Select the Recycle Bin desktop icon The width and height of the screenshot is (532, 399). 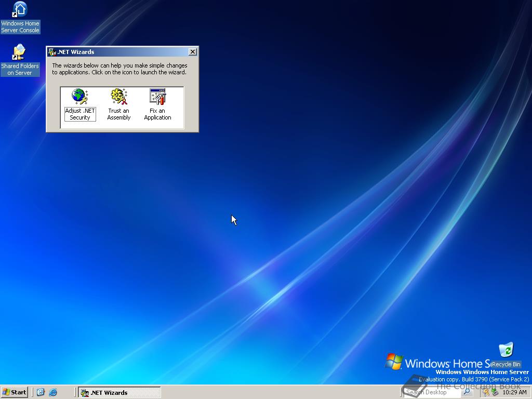coord(506,355)
